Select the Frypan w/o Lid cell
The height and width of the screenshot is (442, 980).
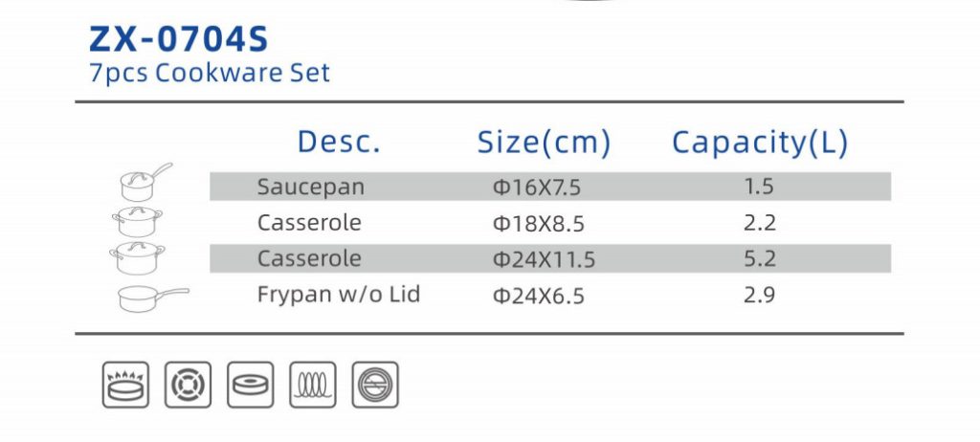pyautogui.click(x=338, y=294)
